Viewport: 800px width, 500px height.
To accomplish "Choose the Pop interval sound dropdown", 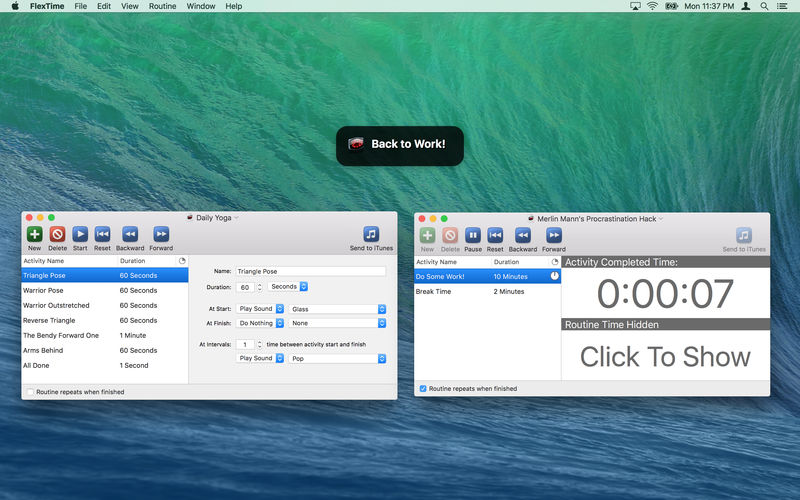I will (x=338, y=358).
